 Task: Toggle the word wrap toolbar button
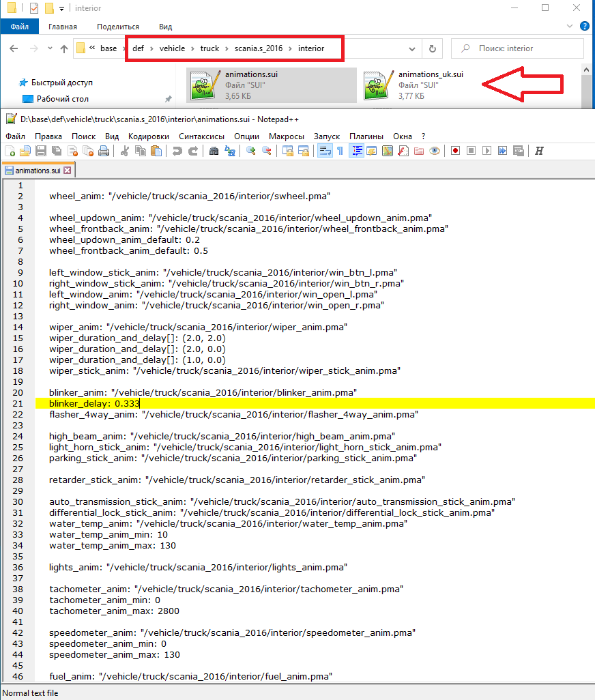tap(325, 151)
